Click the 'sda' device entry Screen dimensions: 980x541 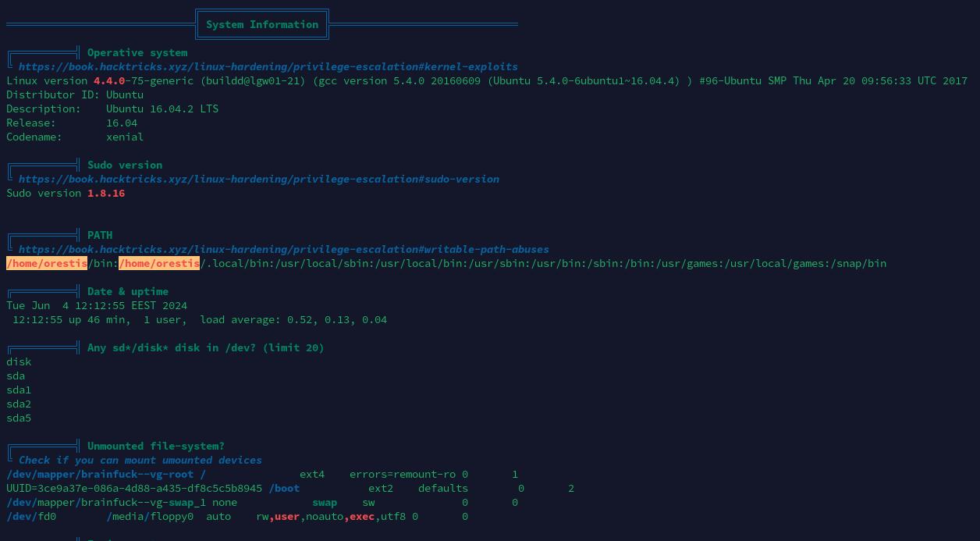[x=16, y=375]
